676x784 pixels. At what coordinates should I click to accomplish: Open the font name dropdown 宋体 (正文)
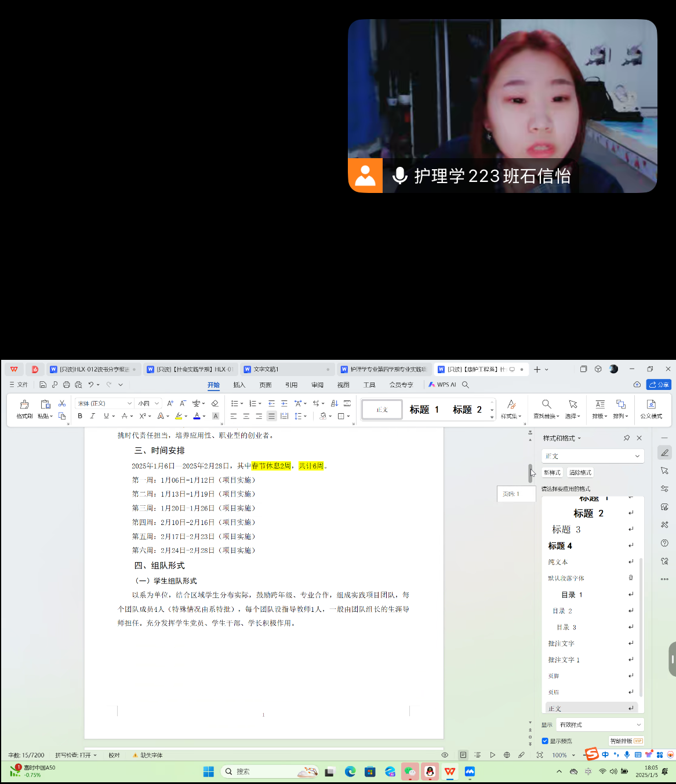[104, 403]
